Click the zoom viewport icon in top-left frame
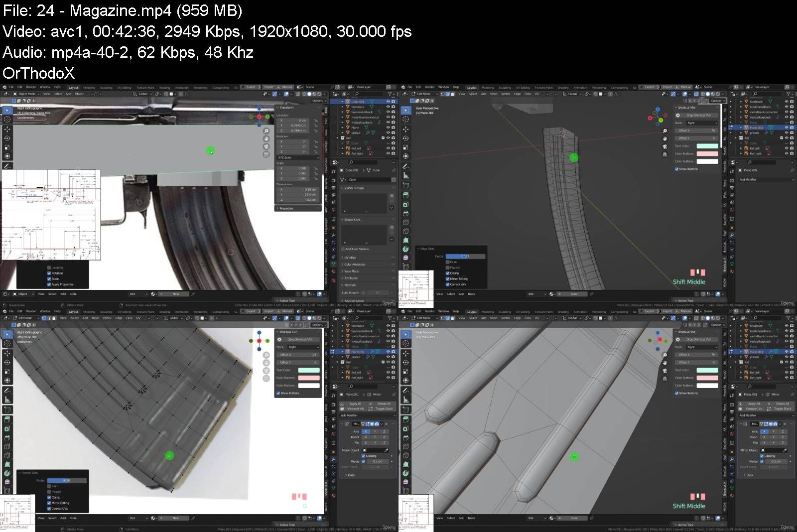The width and height of the screenshot is (797, 532). (266, 131)
